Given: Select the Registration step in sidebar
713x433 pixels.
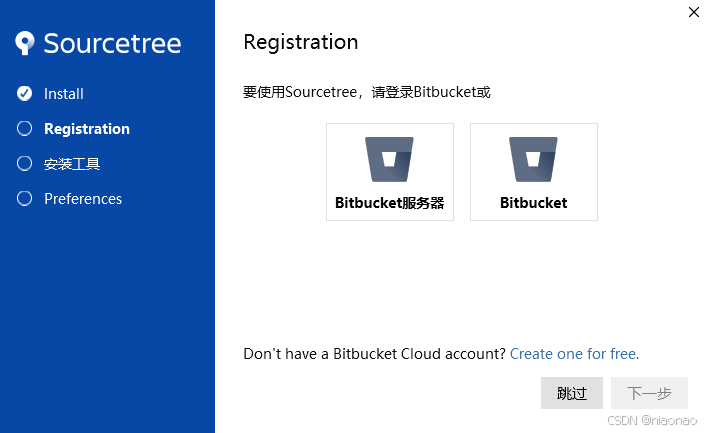Looking at the screenshot, I should click(x=87, y=129).
